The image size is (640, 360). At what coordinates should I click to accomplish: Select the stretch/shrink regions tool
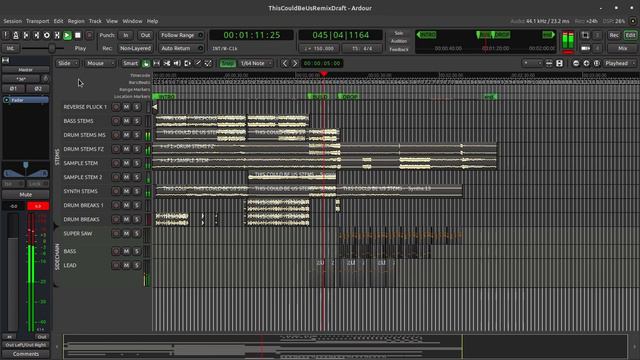[187, 63]
